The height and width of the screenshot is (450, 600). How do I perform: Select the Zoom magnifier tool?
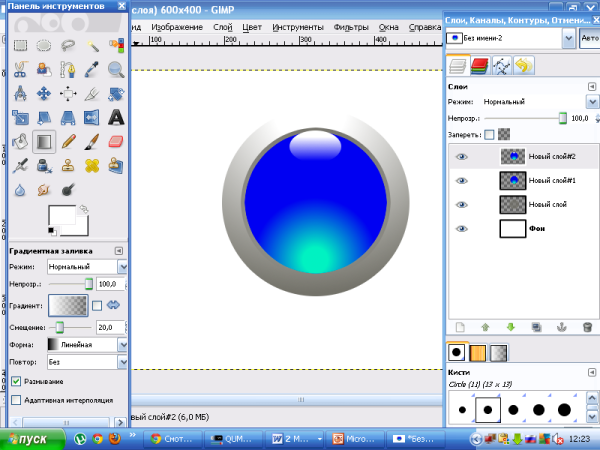point(116,69)
